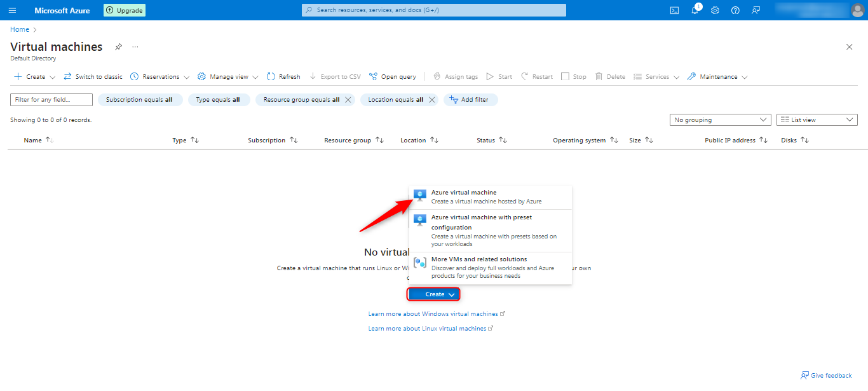
Task: Open portal settings gear
Action: click(715, 10)
